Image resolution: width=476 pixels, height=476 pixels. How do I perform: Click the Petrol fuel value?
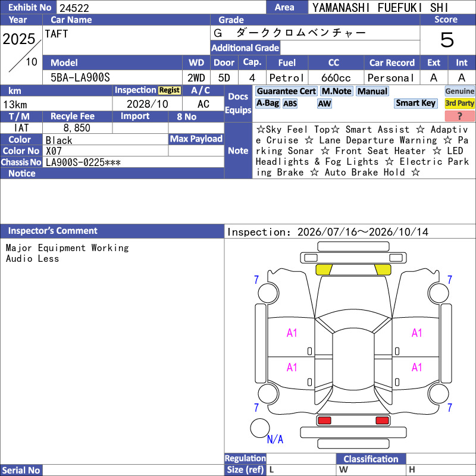286,78
